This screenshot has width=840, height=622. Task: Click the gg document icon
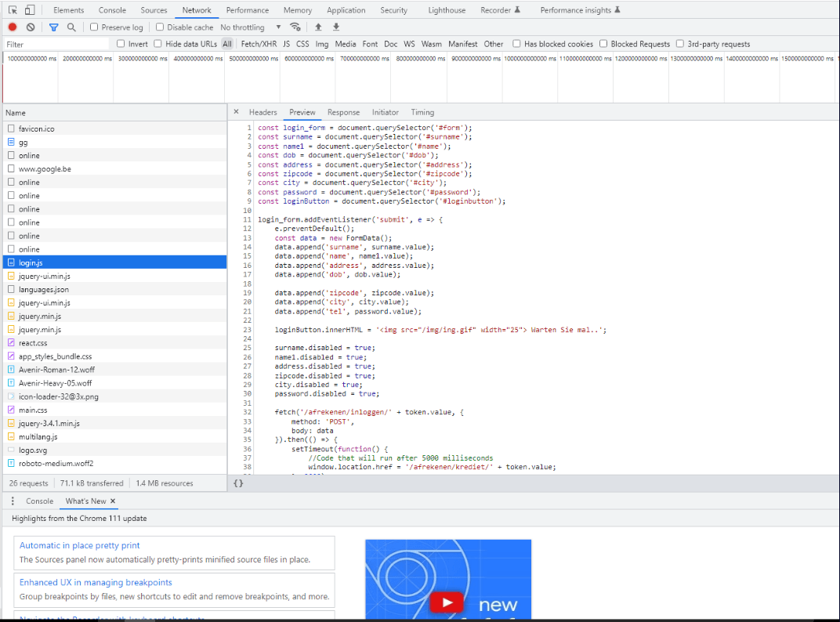[11, 142]
